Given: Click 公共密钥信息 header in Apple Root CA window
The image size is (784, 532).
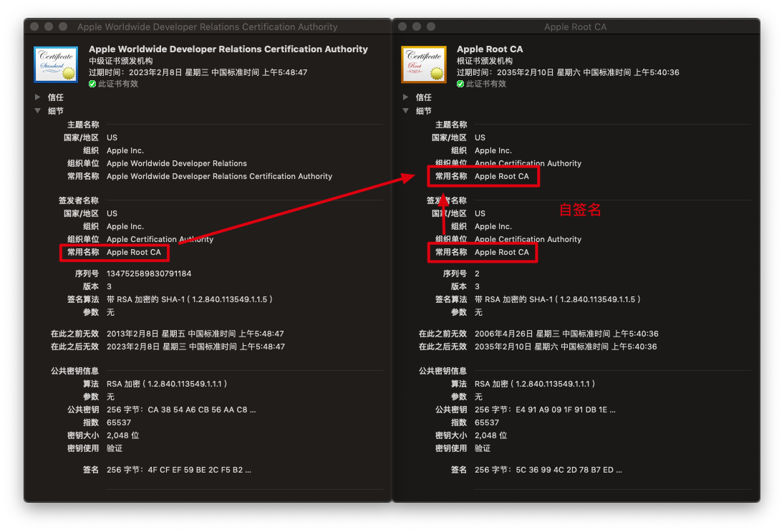Looking at the screenshot, I should 442,371.
